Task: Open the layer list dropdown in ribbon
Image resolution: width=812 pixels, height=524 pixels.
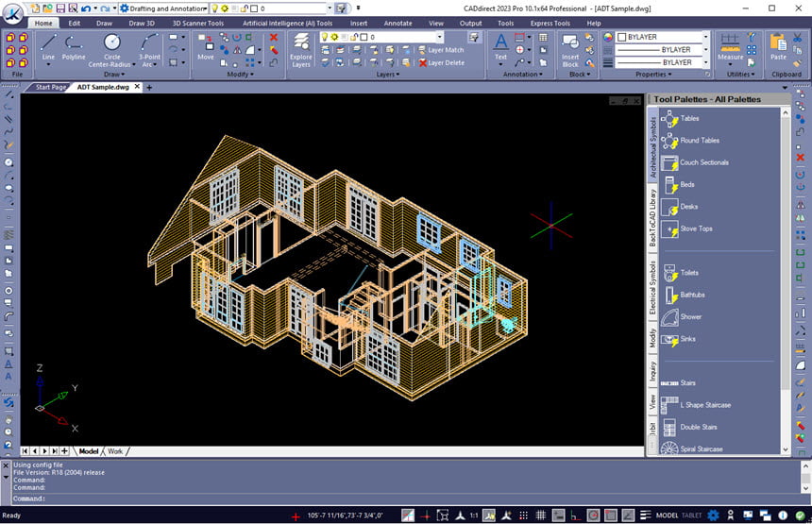Action: [x=439, y=37]
